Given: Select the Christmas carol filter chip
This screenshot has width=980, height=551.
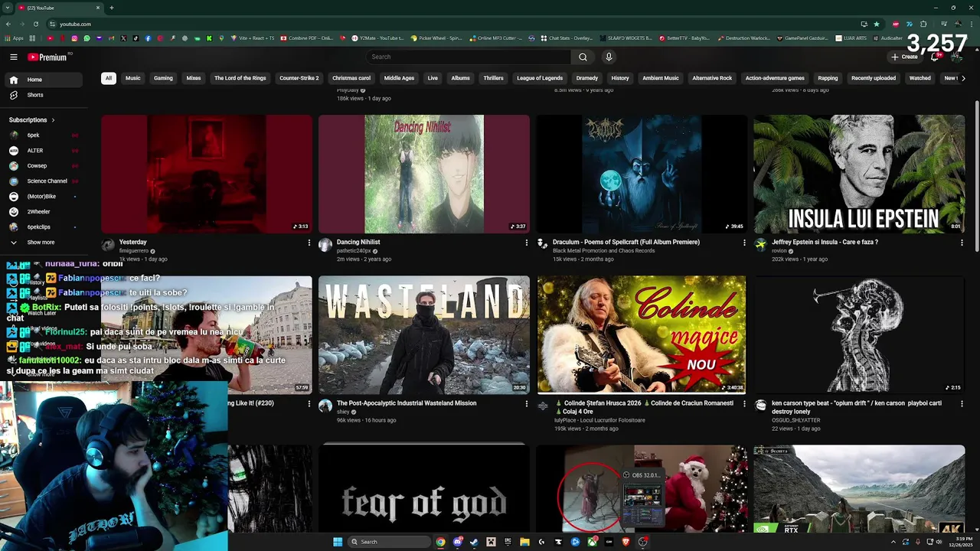Looking at the screenshot, I should coord(351,78).
